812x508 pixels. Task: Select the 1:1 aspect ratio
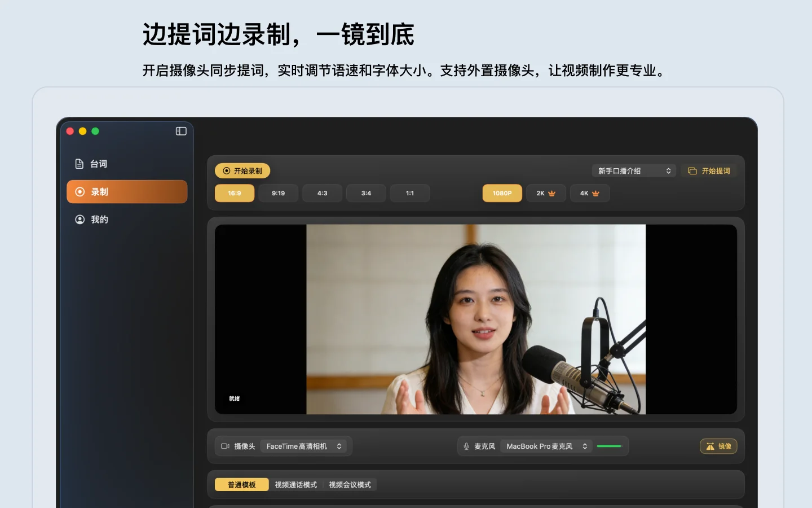[x=410, y=194]
